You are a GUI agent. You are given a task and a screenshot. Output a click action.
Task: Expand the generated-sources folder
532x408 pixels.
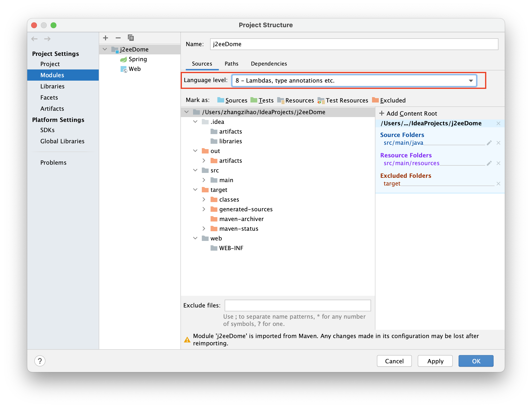click(x=204, y=209)
